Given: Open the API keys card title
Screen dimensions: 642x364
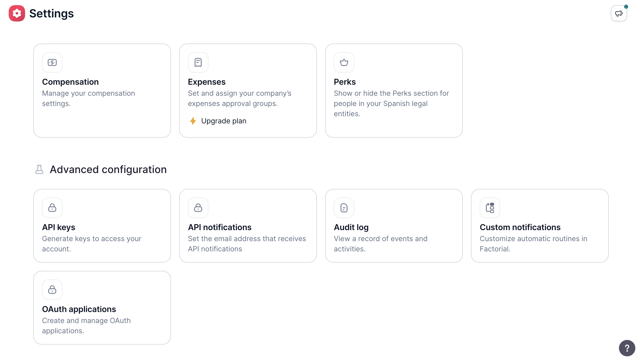Looking at the screenshot, I should click(x=59, y=227).
